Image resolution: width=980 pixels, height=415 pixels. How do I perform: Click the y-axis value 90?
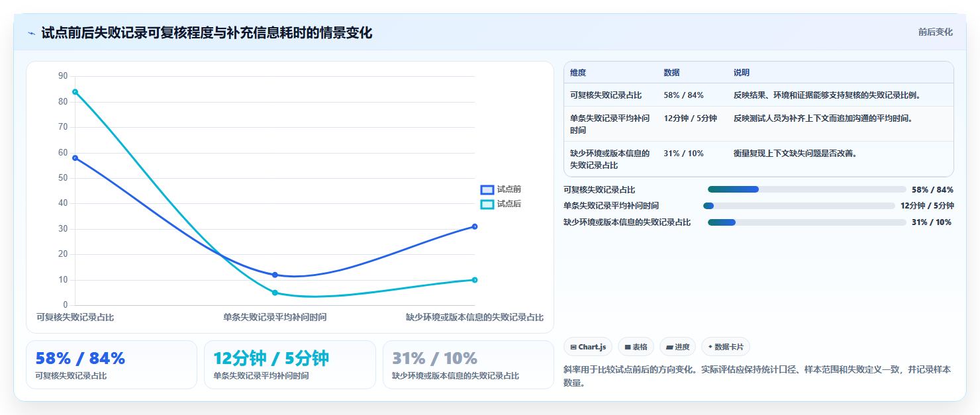point(63,76)
